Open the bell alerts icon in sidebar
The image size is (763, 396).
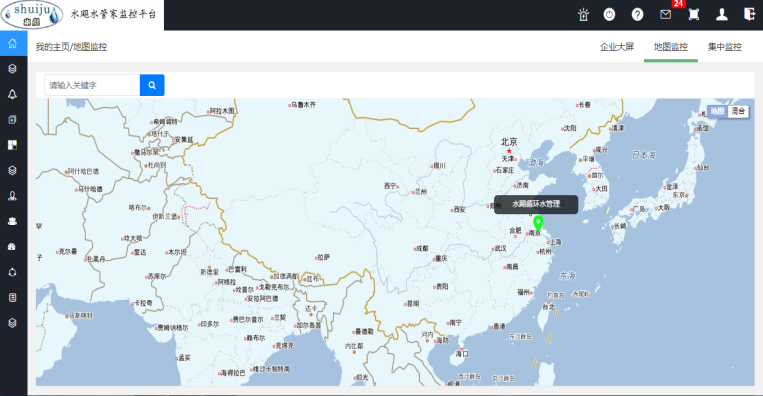pyautogui.click(x=13, y=94)
